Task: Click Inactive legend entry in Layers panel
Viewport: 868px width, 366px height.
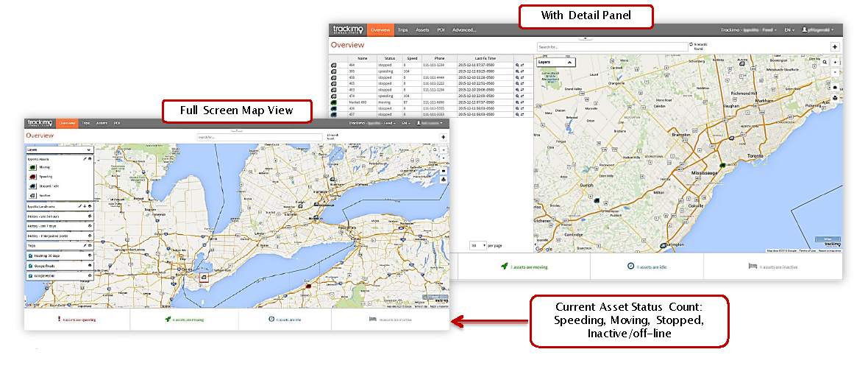Action: point(39,195)
